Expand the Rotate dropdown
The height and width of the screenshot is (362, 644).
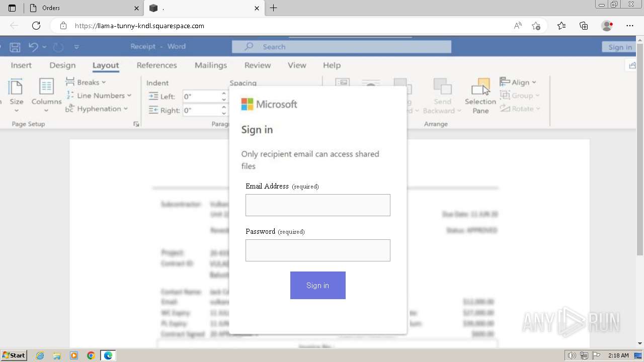[x=520, y=108]
